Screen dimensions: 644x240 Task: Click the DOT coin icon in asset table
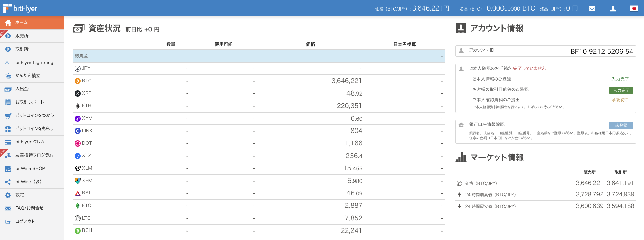point(78,143)
